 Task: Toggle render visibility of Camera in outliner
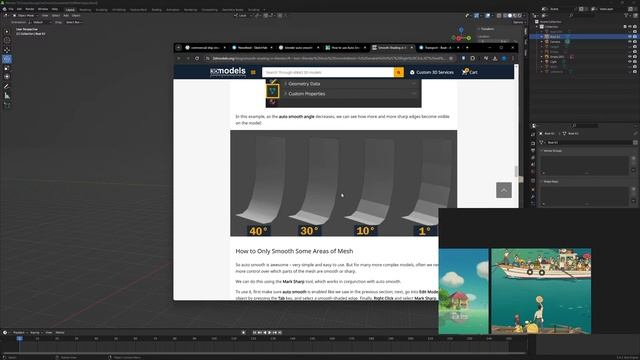(635, 42)
